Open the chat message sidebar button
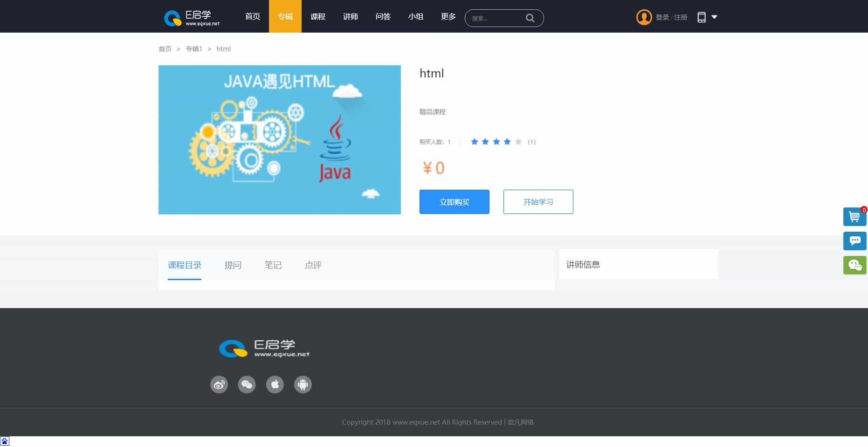Image resolution: width=868 pixels, height=447 pixels. [x=854, y=241]
